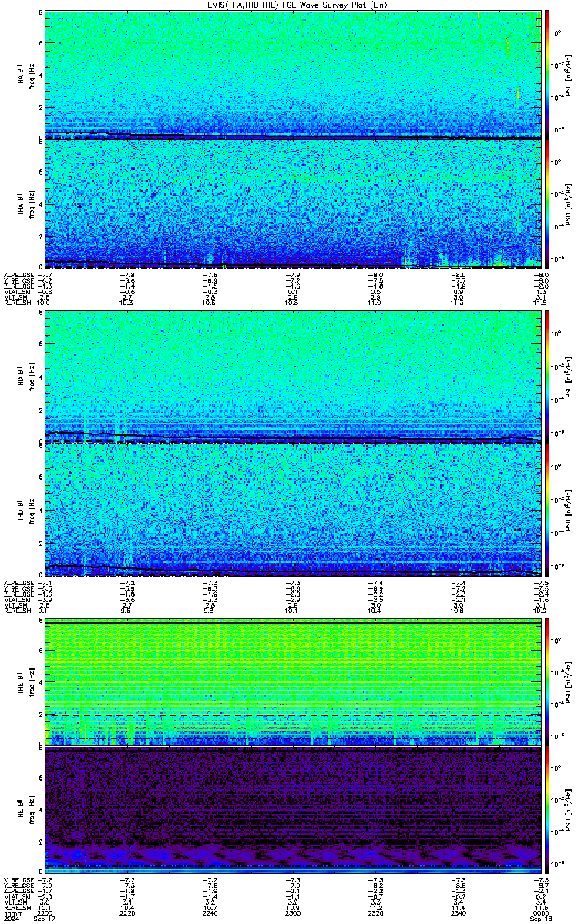Select the dark purple THE B-parallel spectrogram
Screen dimensions: 578x924
[x=292, y=811]
